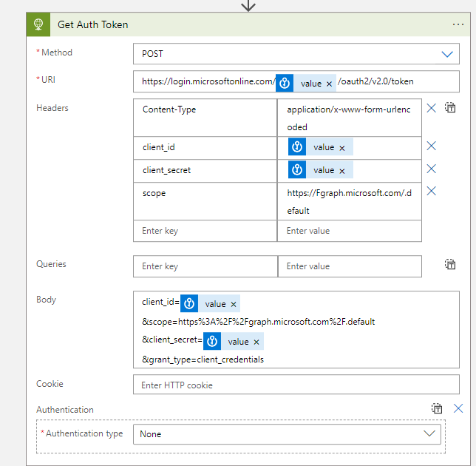Image resolution: width=476 pixels, height=466 pixels.
Task: Remove the value token from the URI field
Action: tap(329, 84)
